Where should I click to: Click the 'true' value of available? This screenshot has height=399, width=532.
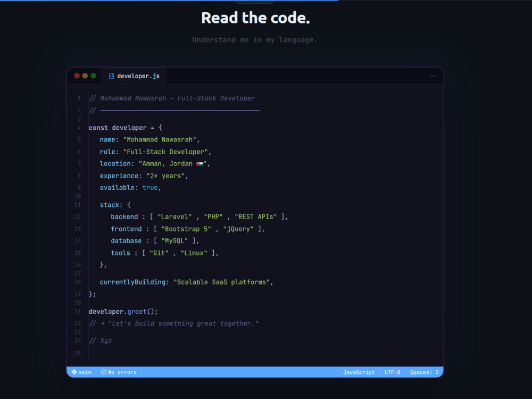click(150, 188)
